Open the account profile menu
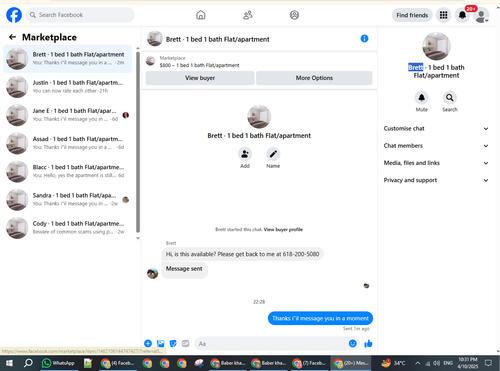The image size is (500, 371). [x=481, y=15]
